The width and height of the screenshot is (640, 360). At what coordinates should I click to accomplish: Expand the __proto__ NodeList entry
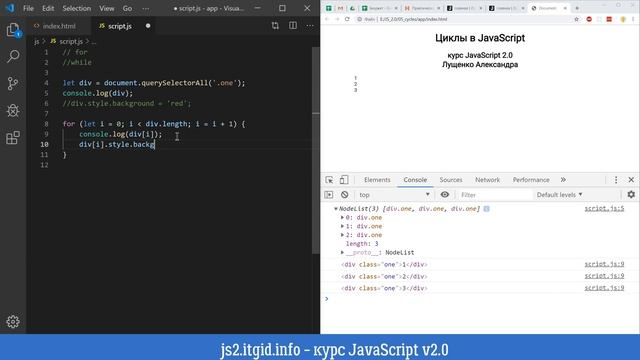point(342,253)
